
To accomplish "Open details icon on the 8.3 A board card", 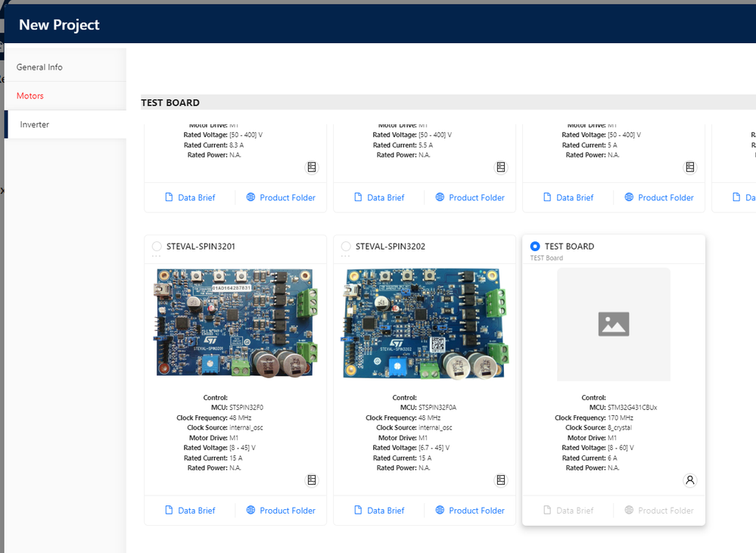I will pos(312,167).
